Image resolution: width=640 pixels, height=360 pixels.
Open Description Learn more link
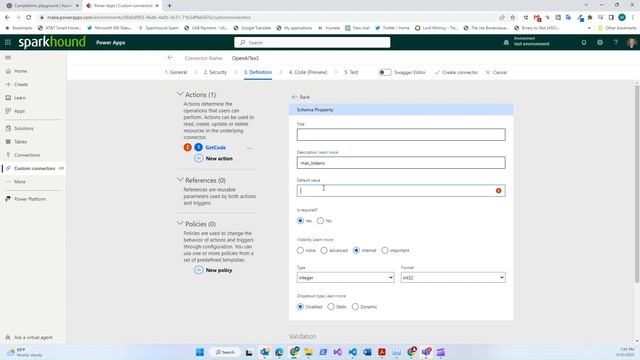(328, 152)
